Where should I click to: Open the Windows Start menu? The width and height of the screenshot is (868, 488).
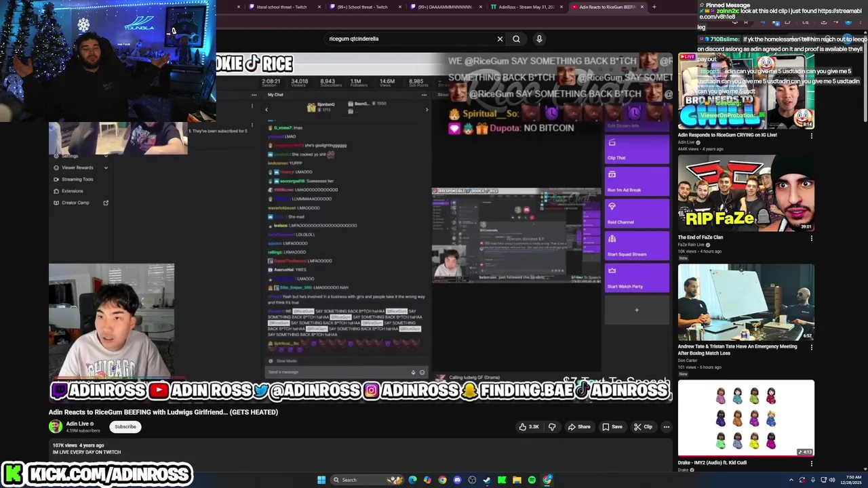(x=321, y=480)
